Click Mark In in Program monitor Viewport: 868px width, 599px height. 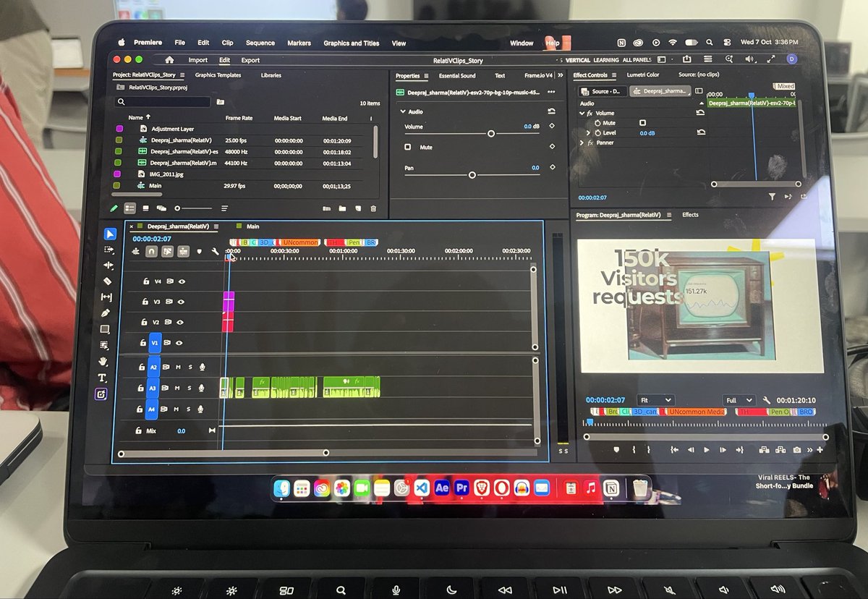pos(634,449)
